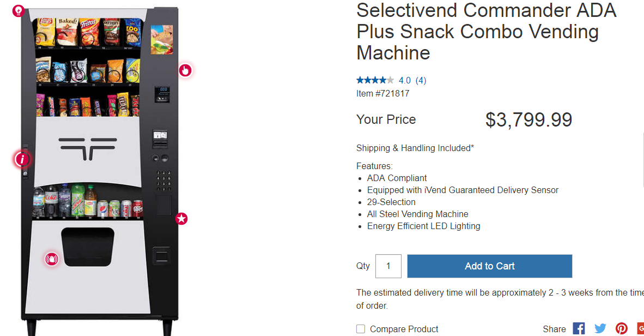
Task: Click the Compare Product label
Action: 404,329
